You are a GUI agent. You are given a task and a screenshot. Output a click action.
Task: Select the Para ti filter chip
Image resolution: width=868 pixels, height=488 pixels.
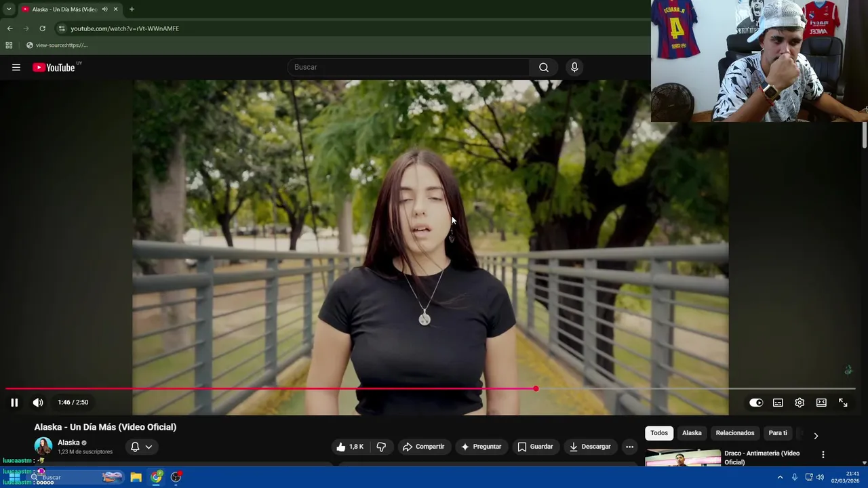[778, 433]
